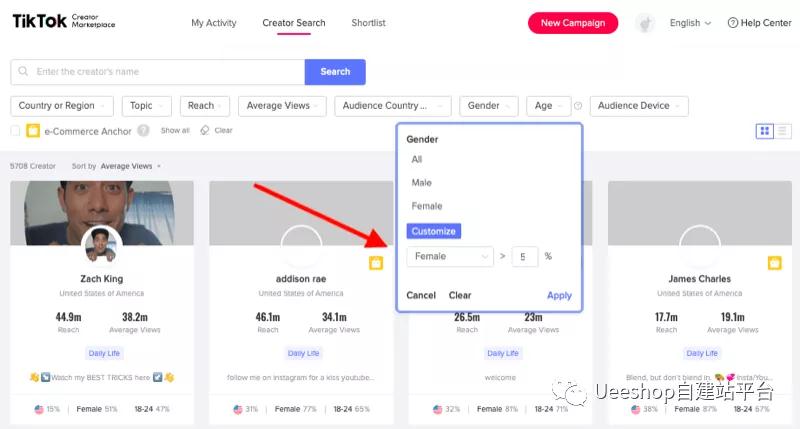The height and width of the screenshot is (429, 800).
Task: Open the Shortlist tab
Action: (x=368, y=23)
